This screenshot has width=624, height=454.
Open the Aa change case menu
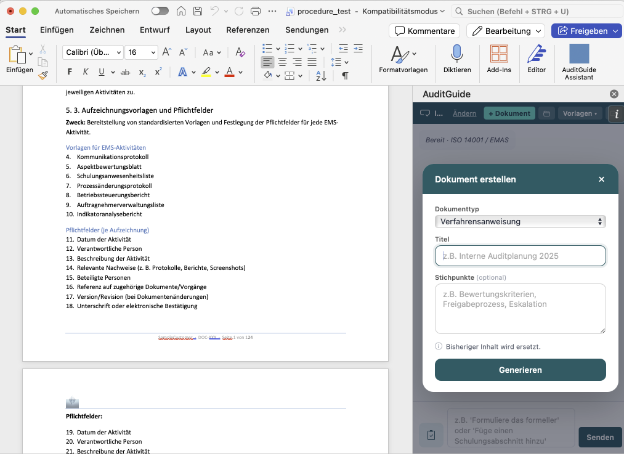click(212, 52)
